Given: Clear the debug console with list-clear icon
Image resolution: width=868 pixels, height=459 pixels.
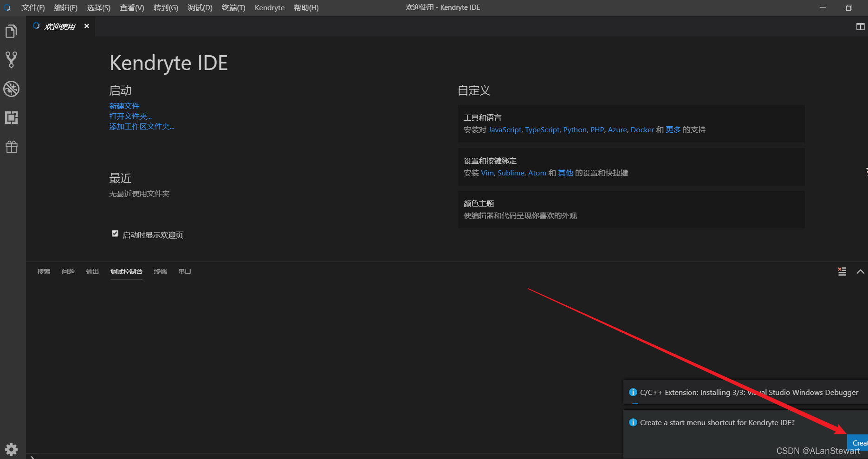Looking at the screenshot, I should 842,272.
